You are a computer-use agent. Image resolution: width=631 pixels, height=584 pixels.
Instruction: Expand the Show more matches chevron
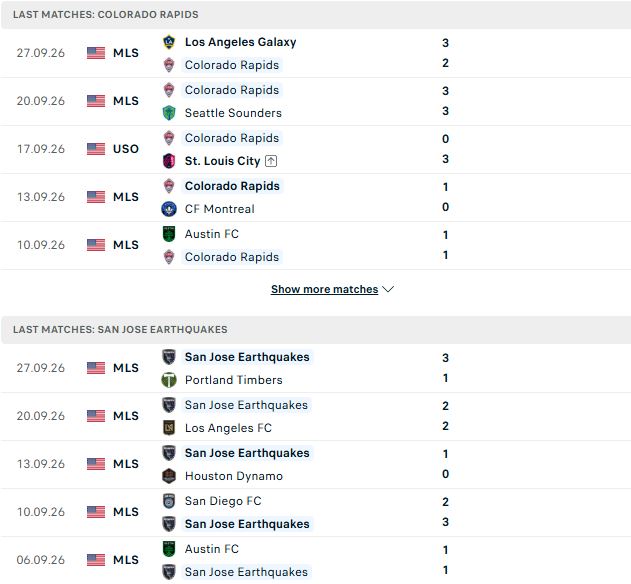pos(388,289)
